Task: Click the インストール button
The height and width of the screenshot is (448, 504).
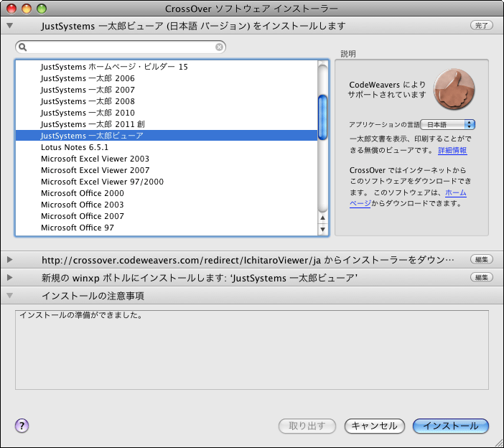Action: [451, 426]
